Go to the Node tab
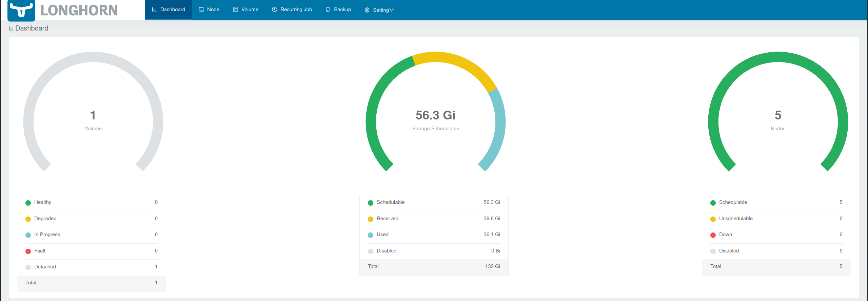The width and height of the screenshot is (868, 301). 209,10
